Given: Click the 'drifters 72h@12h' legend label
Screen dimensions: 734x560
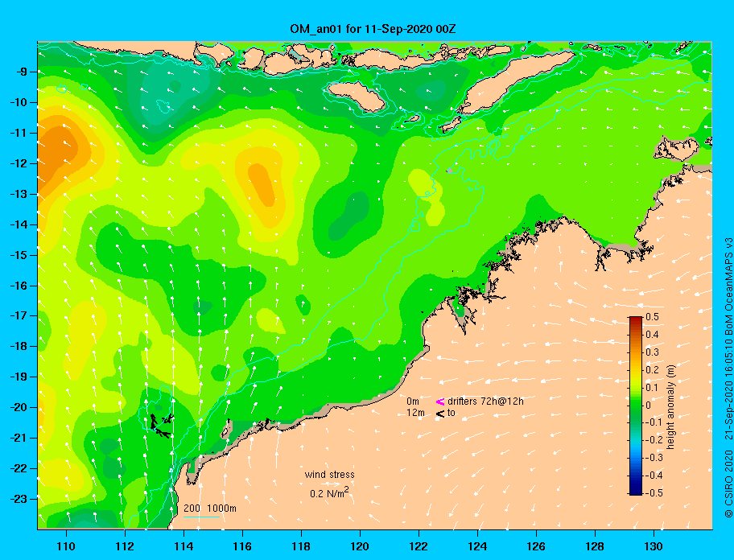Looking at the screenshot, I should (x=485, y=401).
